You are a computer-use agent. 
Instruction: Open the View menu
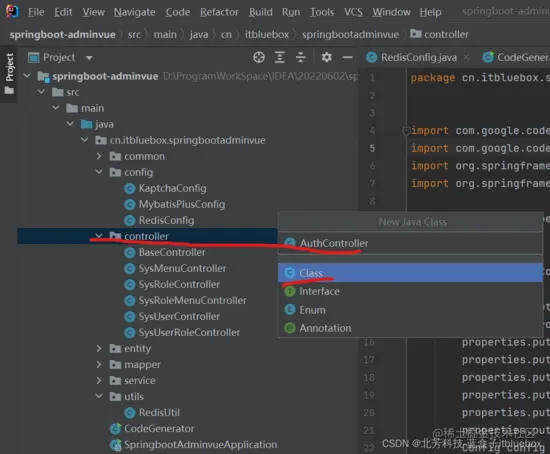(x=93, y=12)
